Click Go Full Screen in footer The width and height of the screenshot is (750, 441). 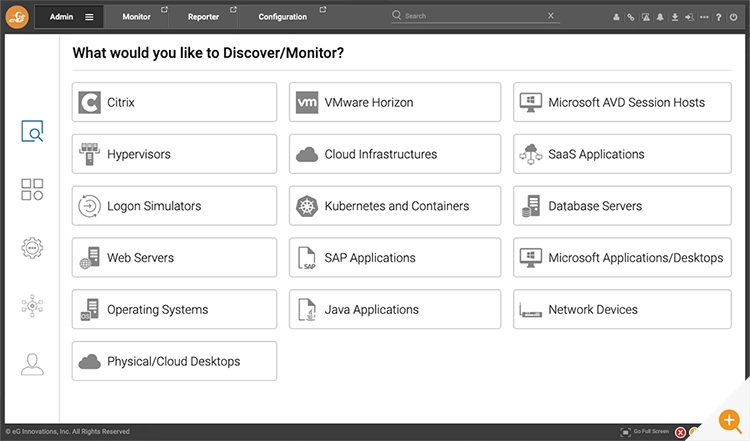pyautogui.click(x=645, y=431)
